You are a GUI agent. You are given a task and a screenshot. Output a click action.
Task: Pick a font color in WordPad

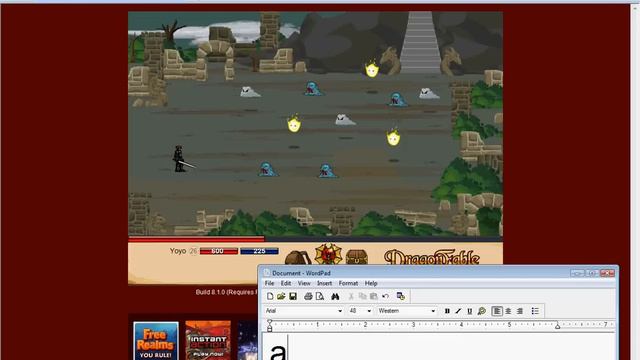point(482,311)
